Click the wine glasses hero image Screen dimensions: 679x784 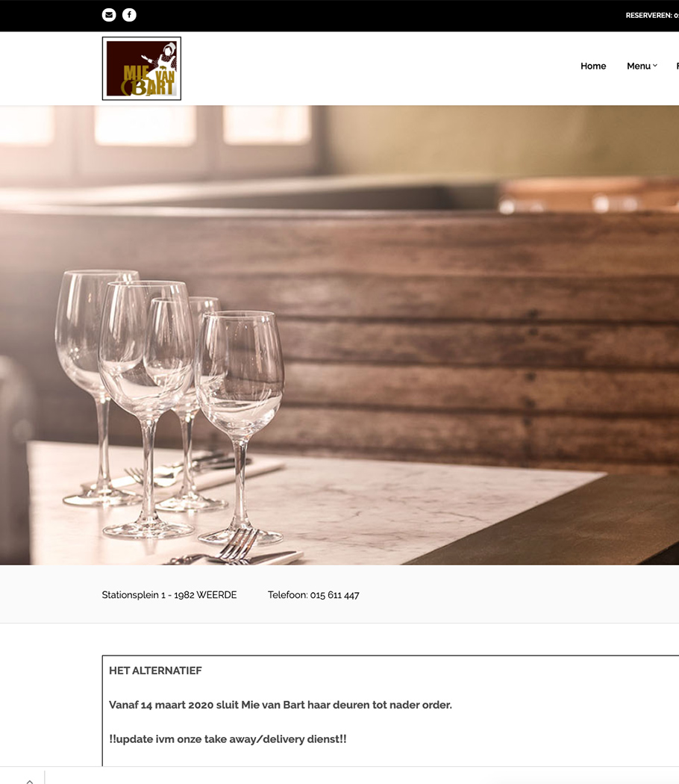(x=339, y=335)
